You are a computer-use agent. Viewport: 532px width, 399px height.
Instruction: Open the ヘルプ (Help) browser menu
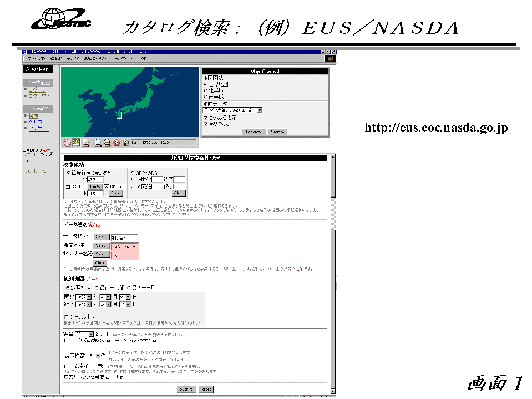pos(139,59)
